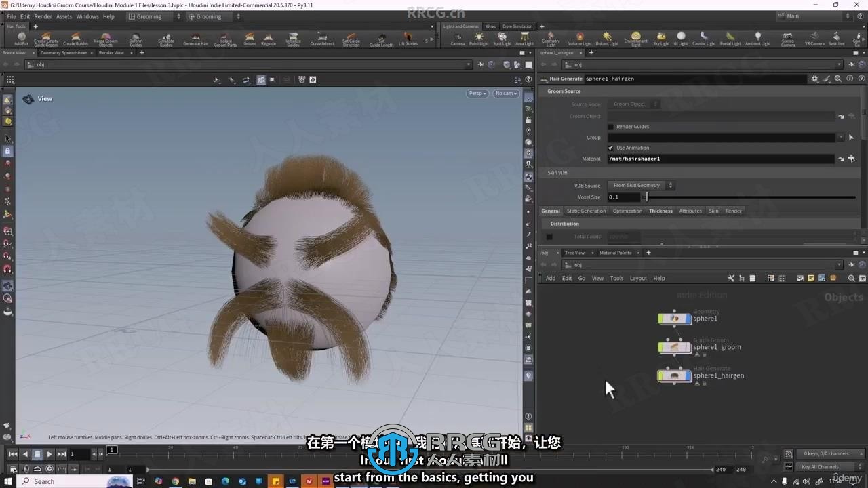
Task: Click the Switcher shelf tool
Action: 836,39
